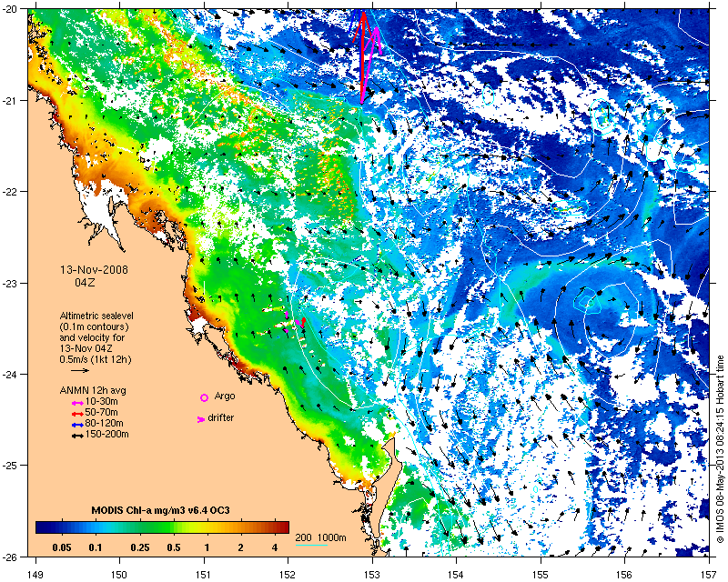Click the 'Argo' legend label
Screen dimensions: 728x582
pyautogui.click(x=225, y=396)
